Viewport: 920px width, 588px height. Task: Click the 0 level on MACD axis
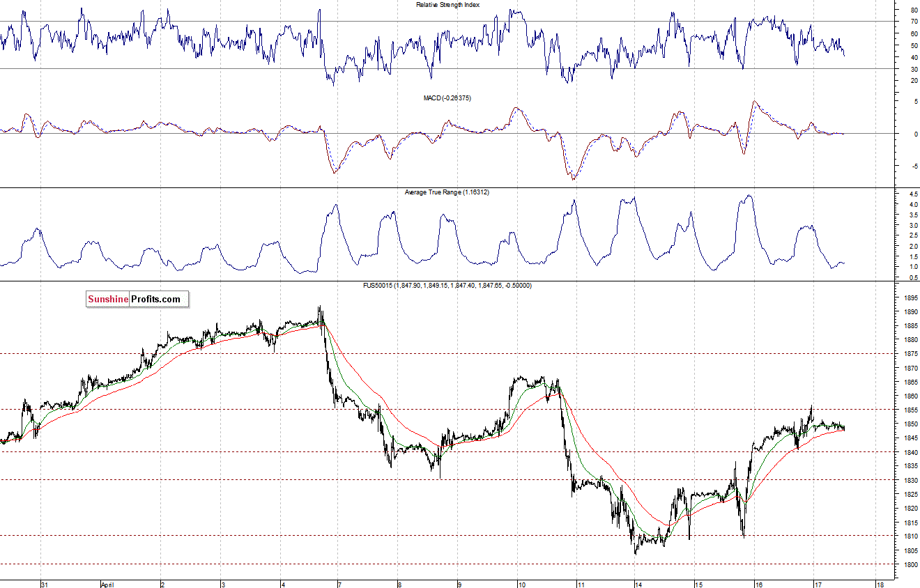tap(915, 134)
